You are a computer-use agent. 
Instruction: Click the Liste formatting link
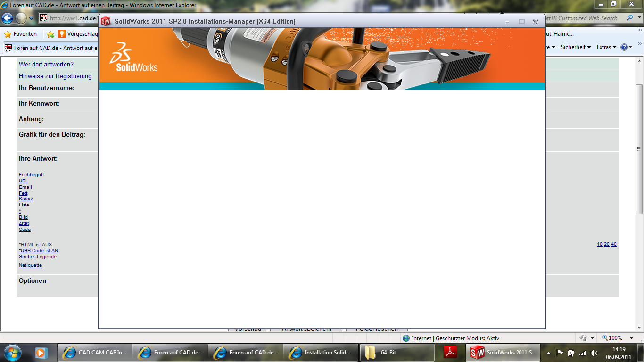(24, 205)
